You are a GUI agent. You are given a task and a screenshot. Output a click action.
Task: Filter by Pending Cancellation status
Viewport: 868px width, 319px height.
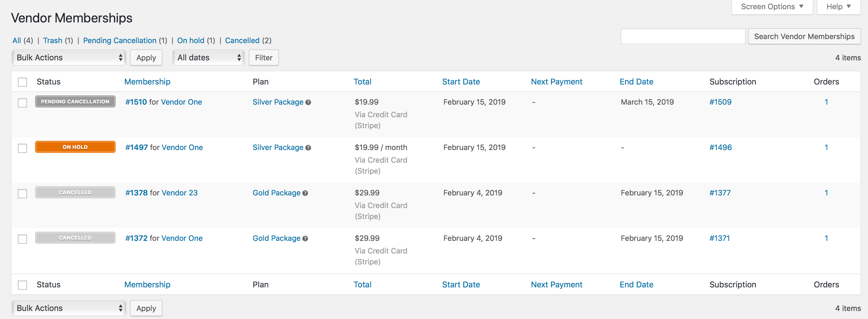pyautogui.click(x=120, y=41)
